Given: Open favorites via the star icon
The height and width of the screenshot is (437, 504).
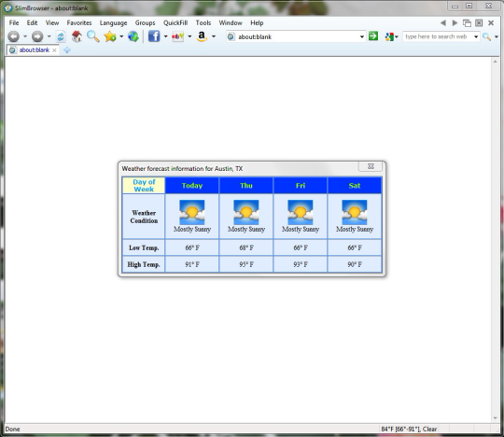Looking at the screenshot, I should [110, 36].
